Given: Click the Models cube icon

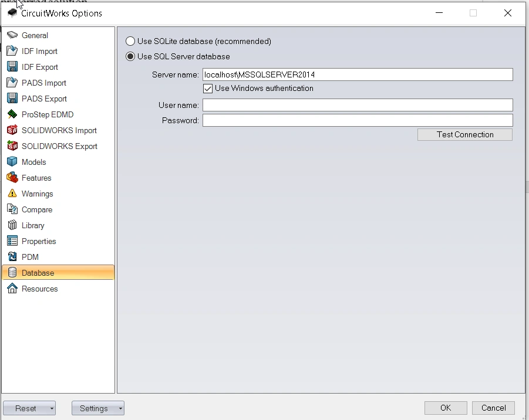Looking at the screenshot, I should [12, 162].
